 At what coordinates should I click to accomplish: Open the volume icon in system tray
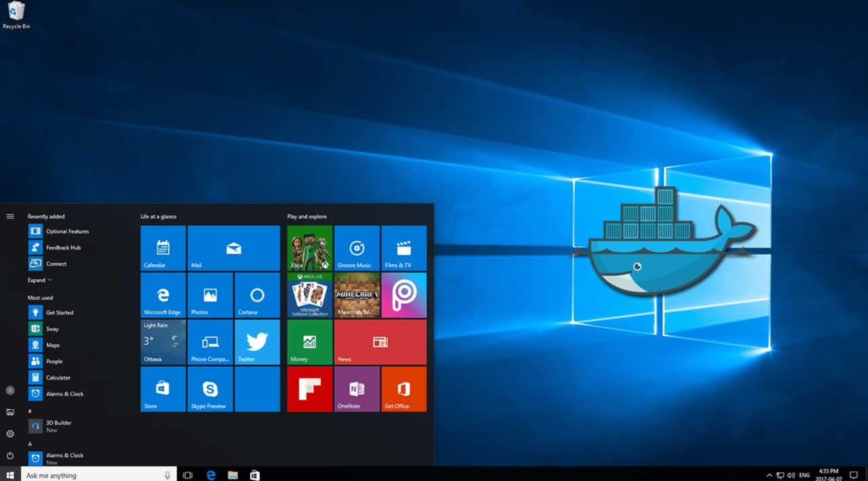click(791, 476)
